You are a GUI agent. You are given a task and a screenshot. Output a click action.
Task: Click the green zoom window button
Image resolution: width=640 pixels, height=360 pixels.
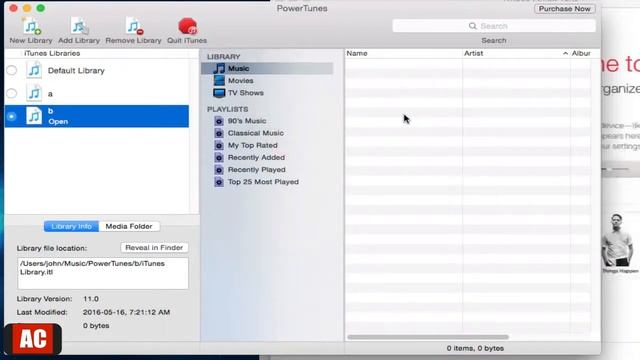pyautogui.click(x=41, y=8)
